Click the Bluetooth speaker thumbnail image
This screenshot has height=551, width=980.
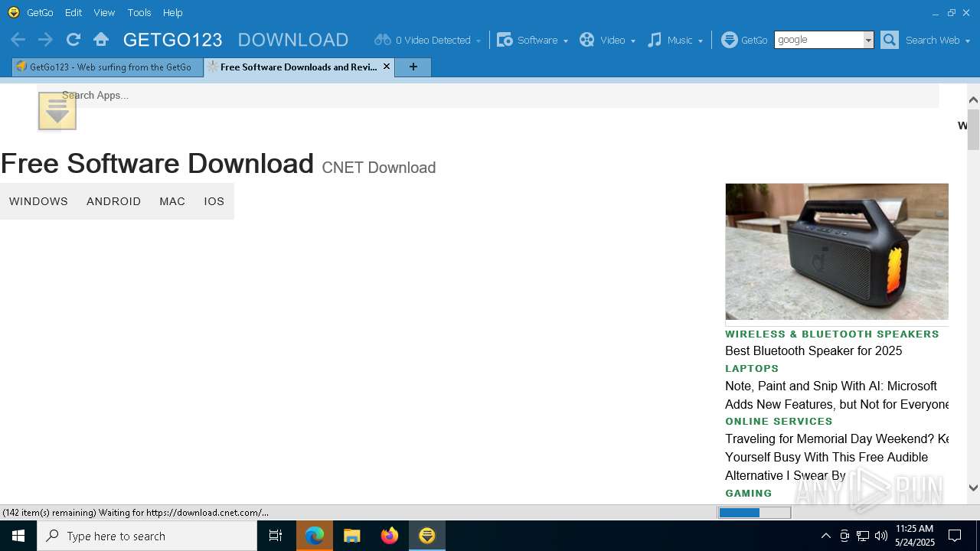(837, 251)
